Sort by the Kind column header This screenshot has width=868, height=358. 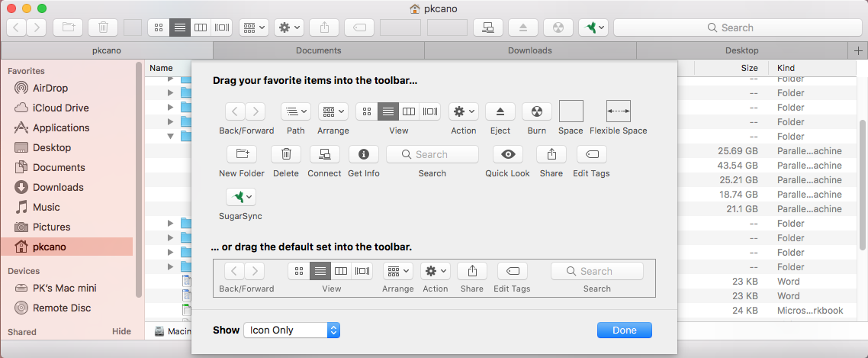786,68
